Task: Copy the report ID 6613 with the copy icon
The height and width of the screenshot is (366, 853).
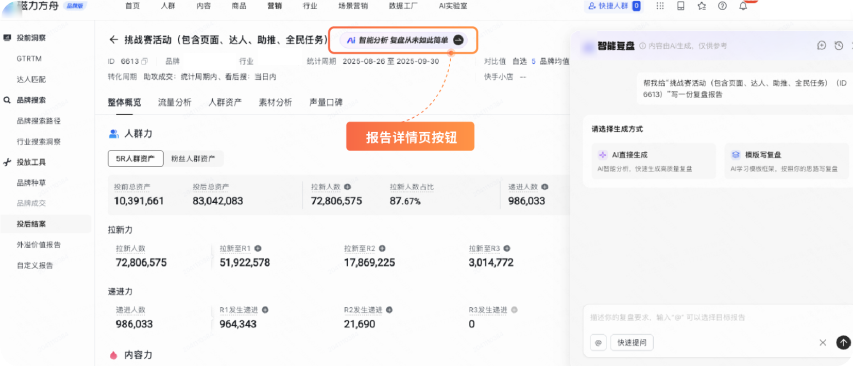Action: coord(144,61)
